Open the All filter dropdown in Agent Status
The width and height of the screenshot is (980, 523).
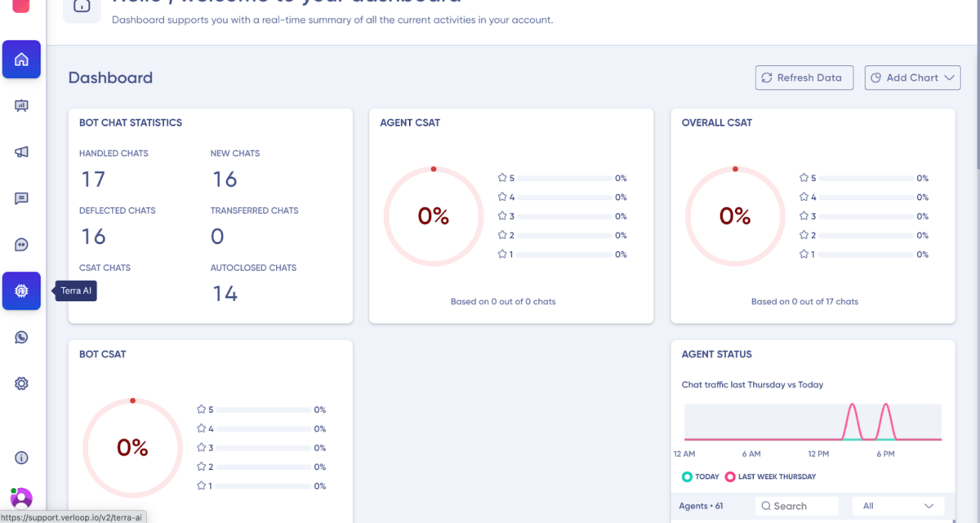(x=898, y=506)
